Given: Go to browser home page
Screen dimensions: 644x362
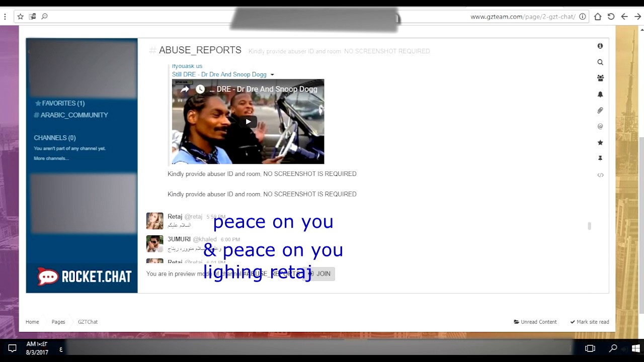Looking at the screenshot, I should point(598,17).
